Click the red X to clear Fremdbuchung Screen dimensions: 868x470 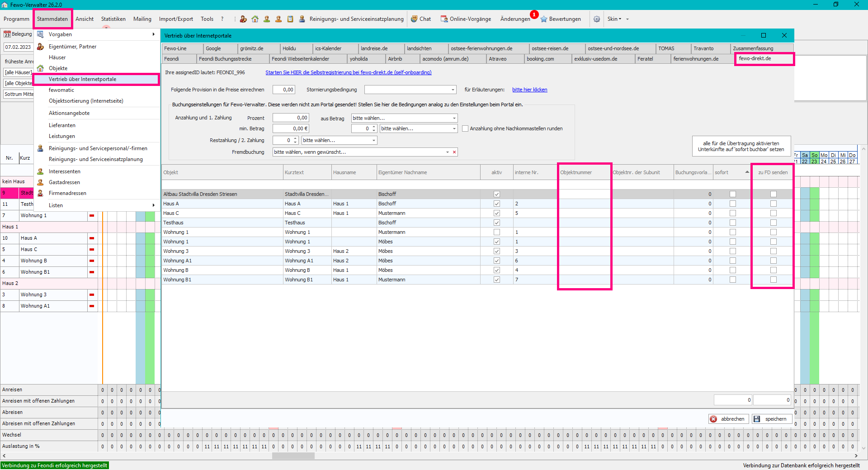454,152
